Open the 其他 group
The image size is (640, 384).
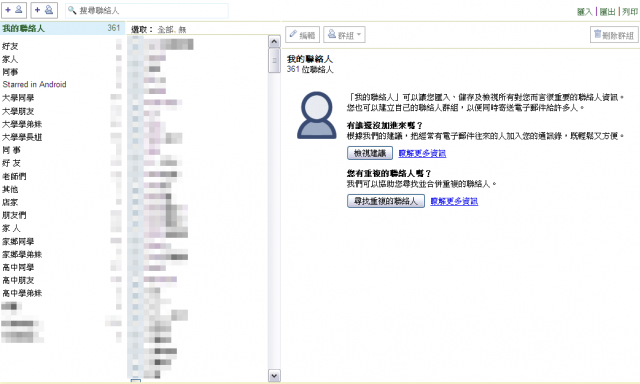click(x=10, y=189)
